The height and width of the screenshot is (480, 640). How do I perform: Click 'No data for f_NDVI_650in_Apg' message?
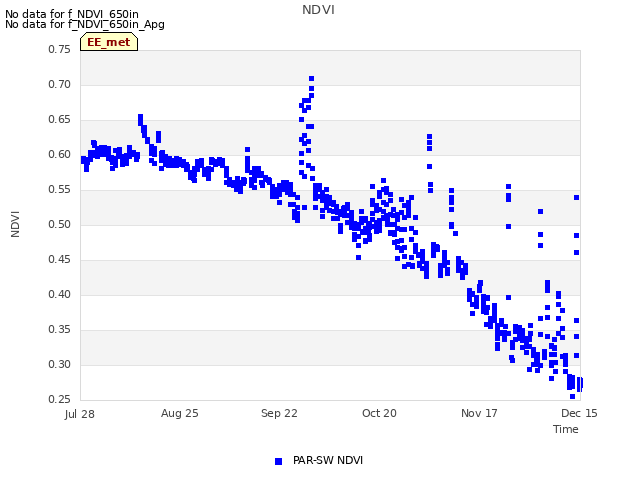(85, 24)
